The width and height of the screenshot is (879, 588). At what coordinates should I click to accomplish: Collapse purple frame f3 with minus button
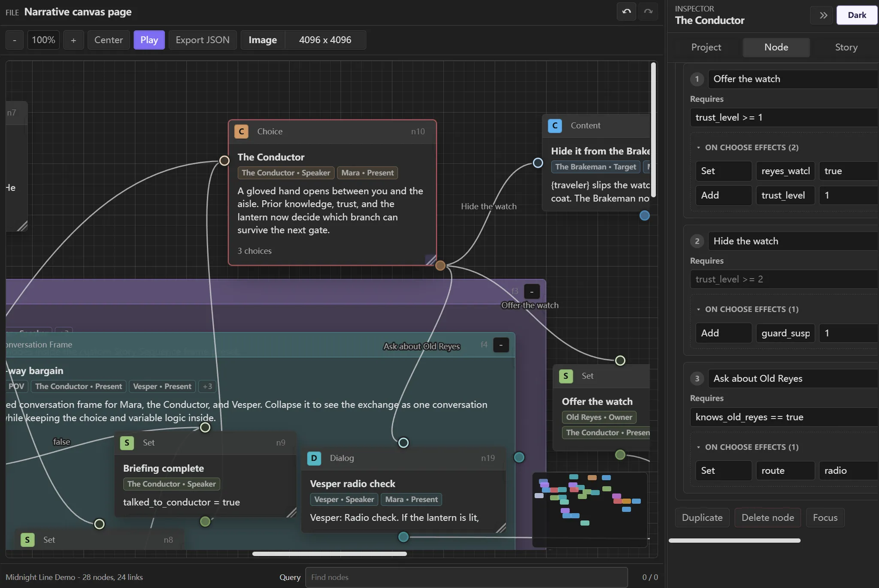point(532,292)
